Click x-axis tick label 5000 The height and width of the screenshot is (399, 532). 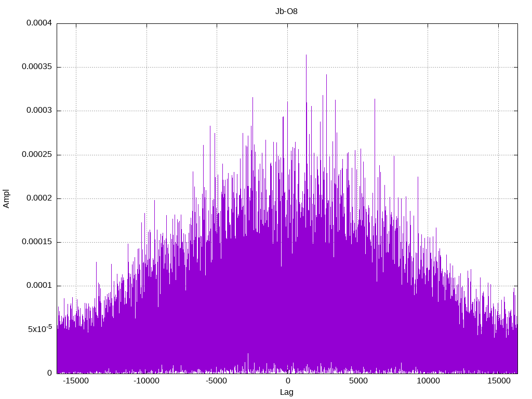358,381
